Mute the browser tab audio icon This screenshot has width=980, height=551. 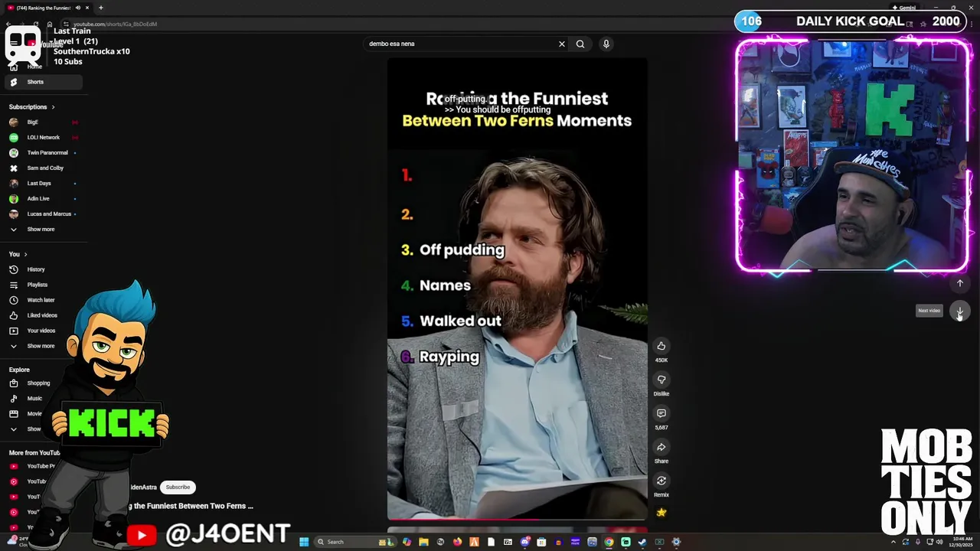tap(78, 8)
